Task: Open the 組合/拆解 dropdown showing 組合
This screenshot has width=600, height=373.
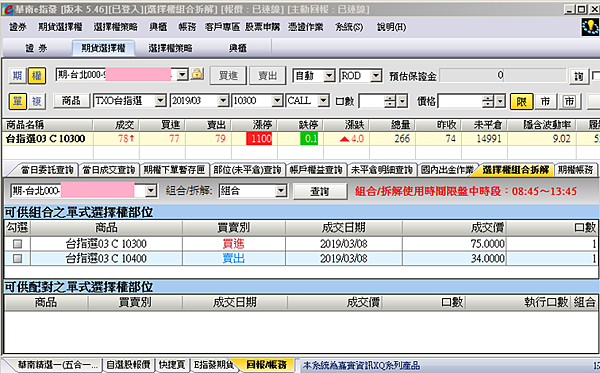Action: (281, 191)
